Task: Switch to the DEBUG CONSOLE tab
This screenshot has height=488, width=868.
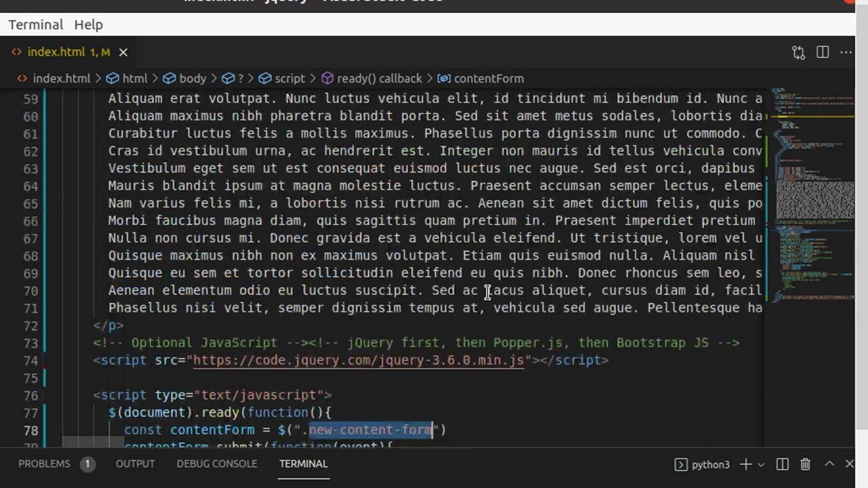Action: (x=217, y=464)
